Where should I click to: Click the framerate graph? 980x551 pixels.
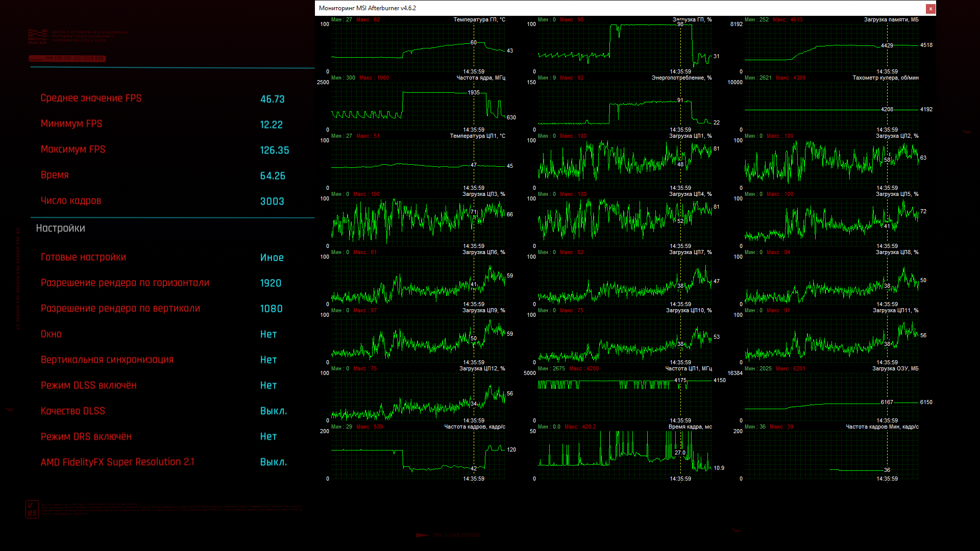coord(418,455)
